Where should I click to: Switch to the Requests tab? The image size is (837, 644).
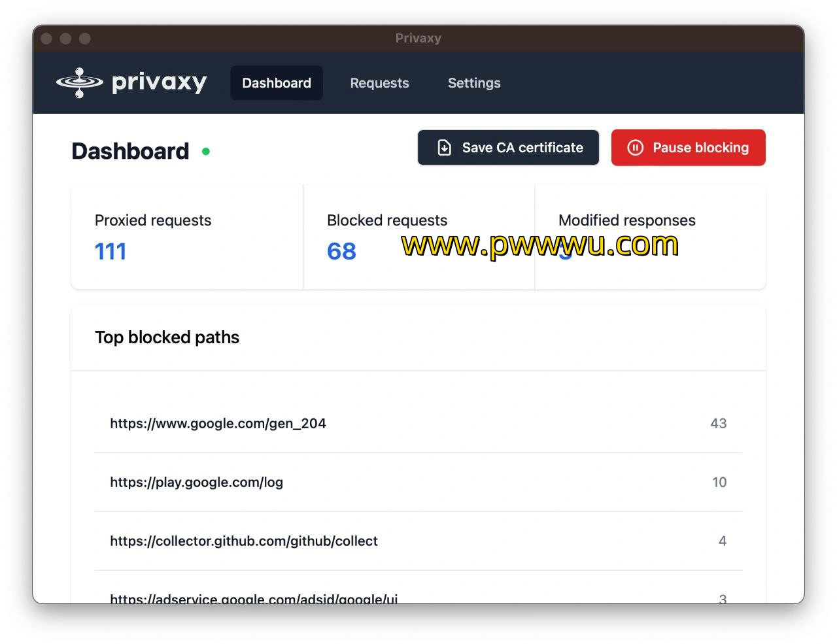379,83
